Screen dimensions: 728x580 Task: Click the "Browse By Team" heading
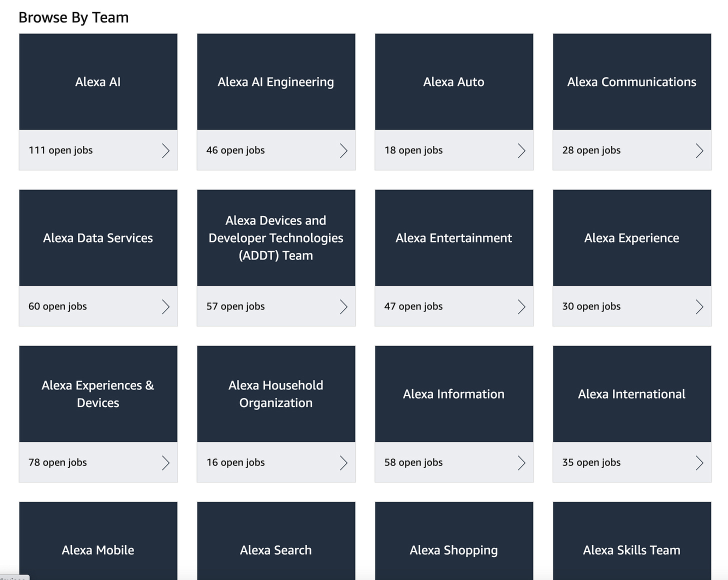pyautogui.click(x=73, y=17)
